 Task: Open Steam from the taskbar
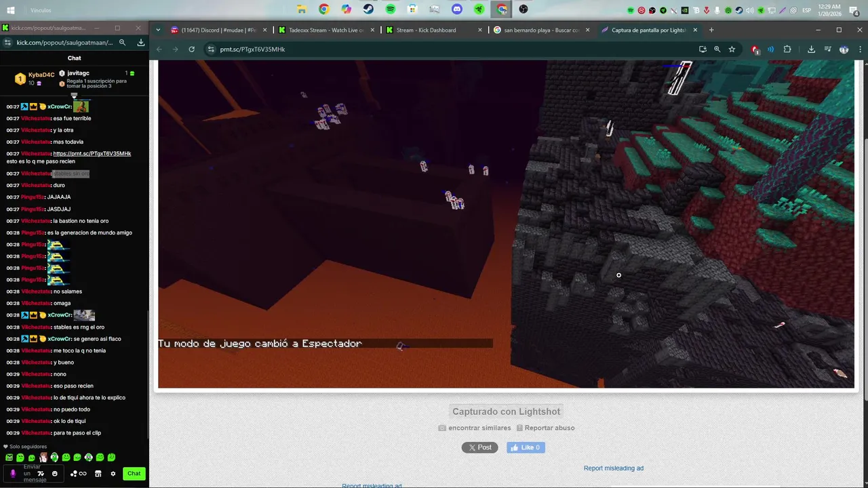click(368, 9)
